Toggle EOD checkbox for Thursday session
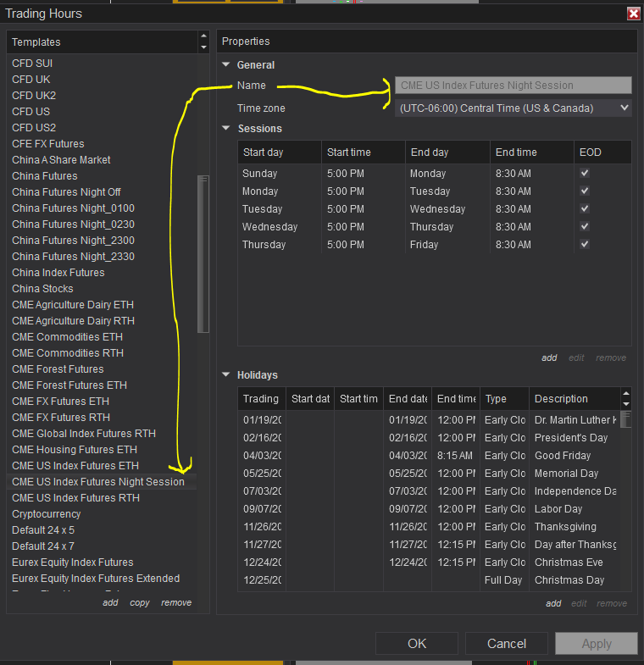The height and width of the screenshot is (665, 644). (x=585, y=244)
